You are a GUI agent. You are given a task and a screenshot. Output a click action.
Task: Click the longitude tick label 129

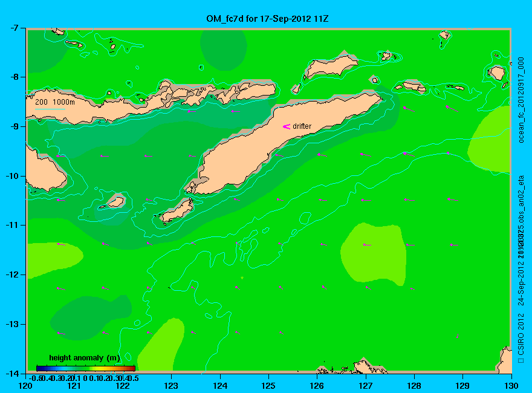[x=463, y=386]
